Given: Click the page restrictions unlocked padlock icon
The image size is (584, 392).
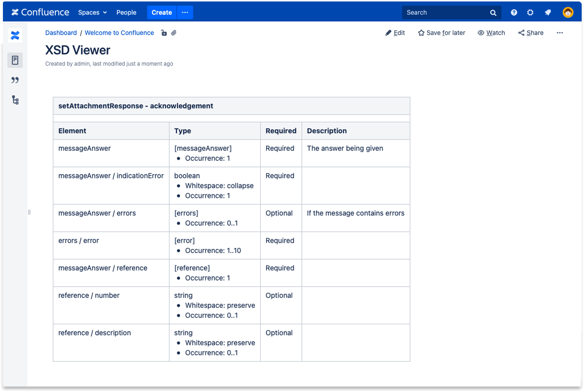Looking at the screenshot, I should pyautogui.click(x=164, y=33).
